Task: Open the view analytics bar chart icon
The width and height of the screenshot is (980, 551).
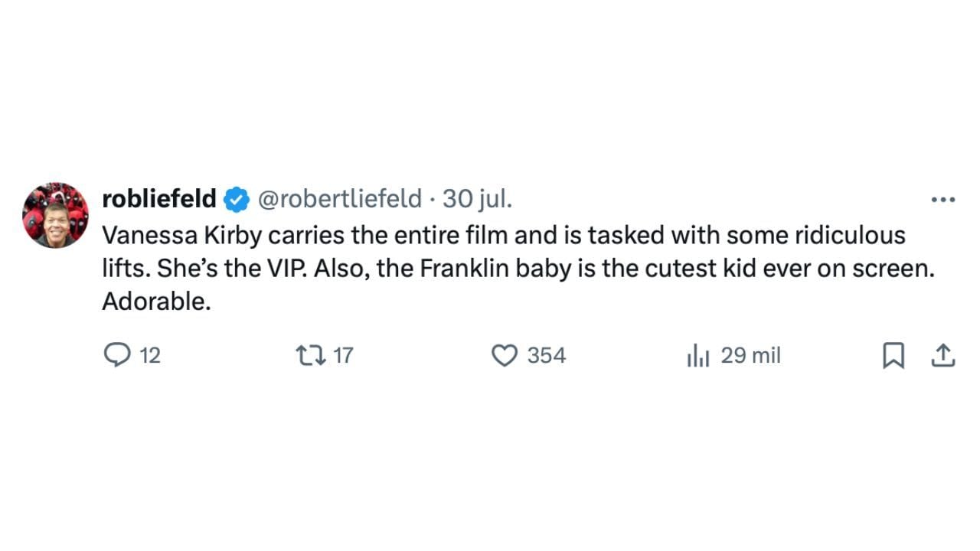Action: click(x=698, y=355)
